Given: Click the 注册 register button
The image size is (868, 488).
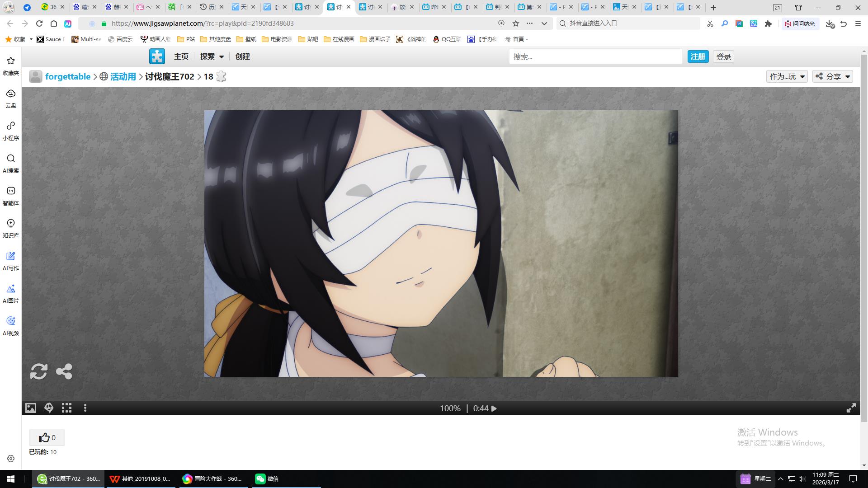Looking at the screenshot, I should click(698, 56).
